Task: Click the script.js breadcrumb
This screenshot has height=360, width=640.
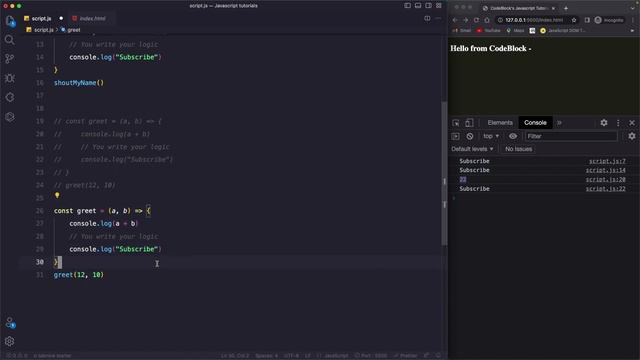Action: tap(40, 30)
